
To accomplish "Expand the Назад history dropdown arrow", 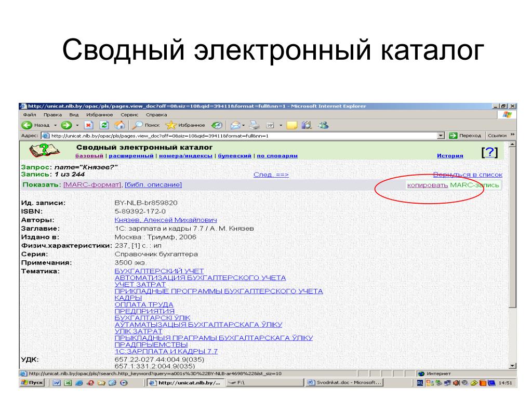I will click(x=55, y=126).
